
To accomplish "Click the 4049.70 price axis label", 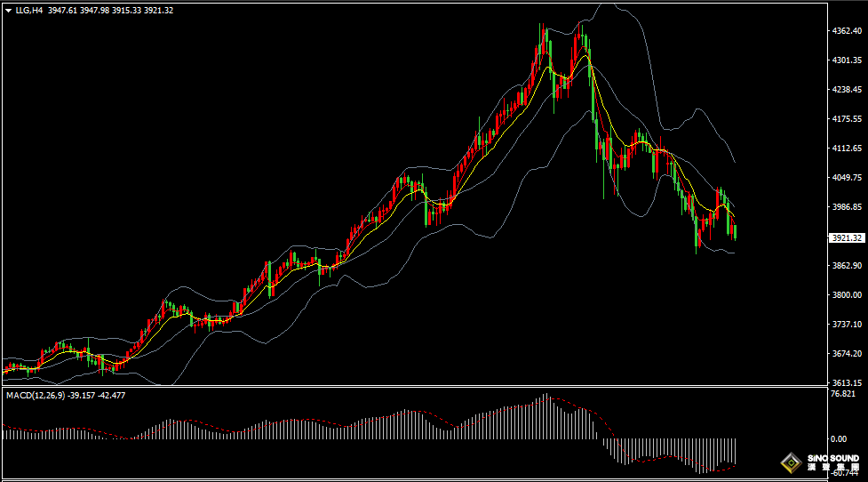I will click(x=846, y=178).
